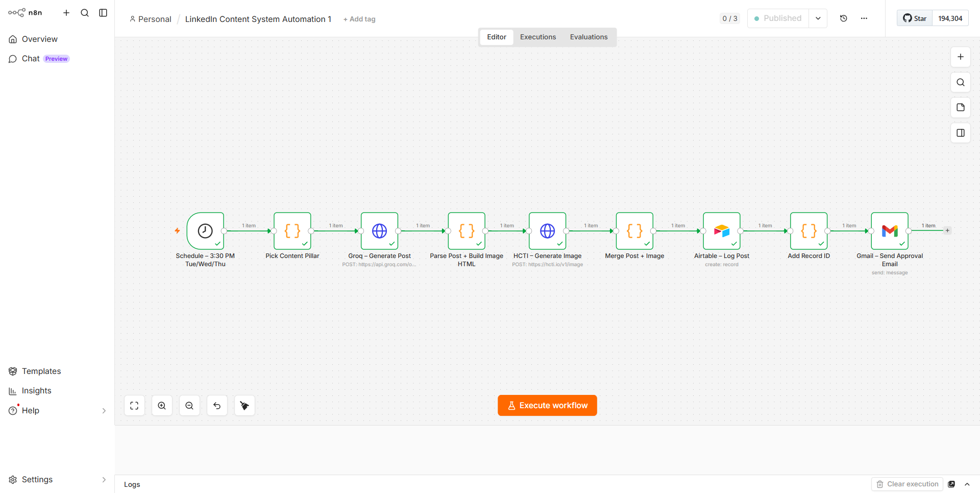980x493 pixels.
Task: Reset canvas zoom
Action: tap(217, 406)
